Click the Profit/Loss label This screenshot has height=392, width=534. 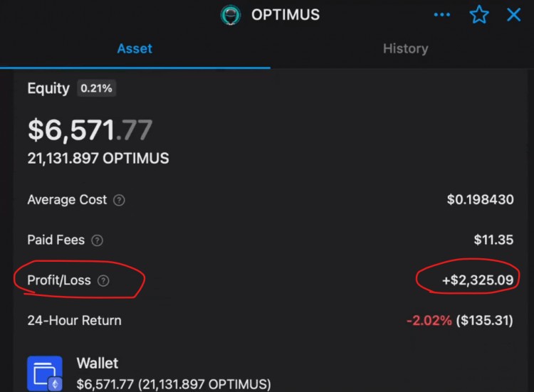[x=59, y=280]
